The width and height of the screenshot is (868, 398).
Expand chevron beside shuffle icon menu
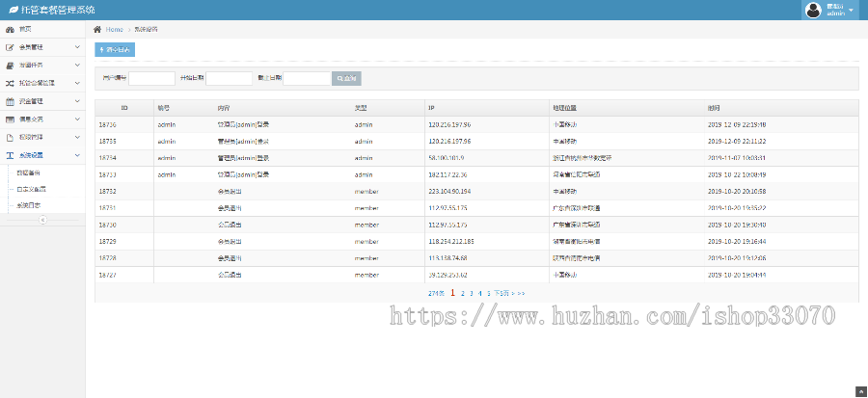click(x=77, y=84)
